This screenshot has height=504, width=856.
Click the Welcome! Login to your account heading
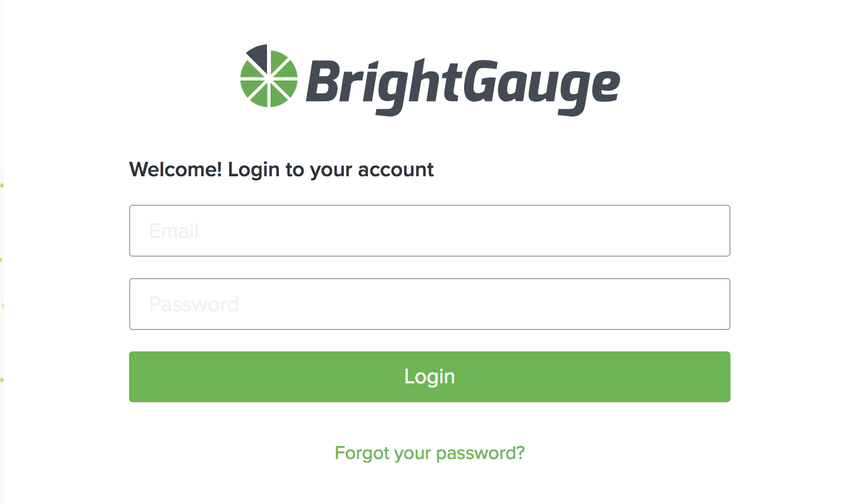pyautogui.click(x=281, y=170)
